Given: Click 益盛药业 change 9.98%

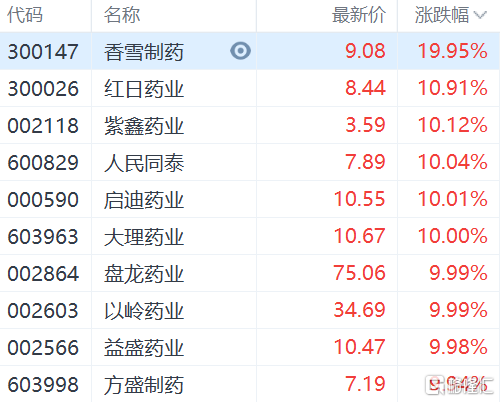Looking at the screenshot, I should tap(458, 347).
